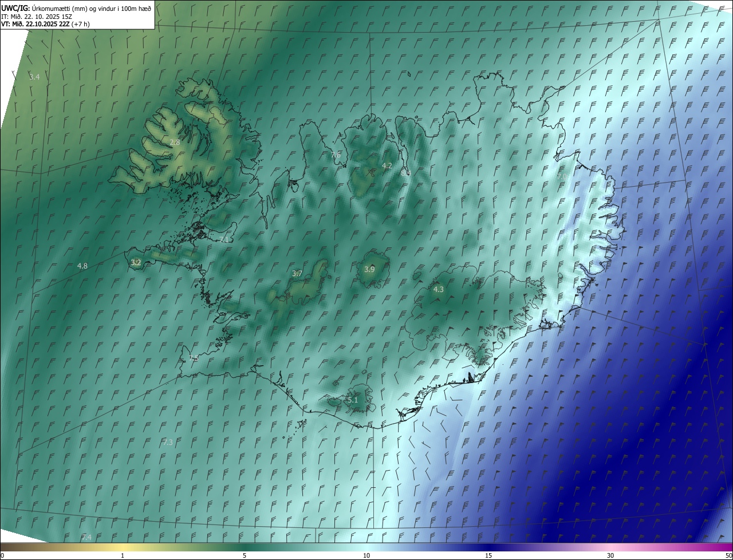Select the 8.4 value label
The image size is (733, 560).
(405, 172)
